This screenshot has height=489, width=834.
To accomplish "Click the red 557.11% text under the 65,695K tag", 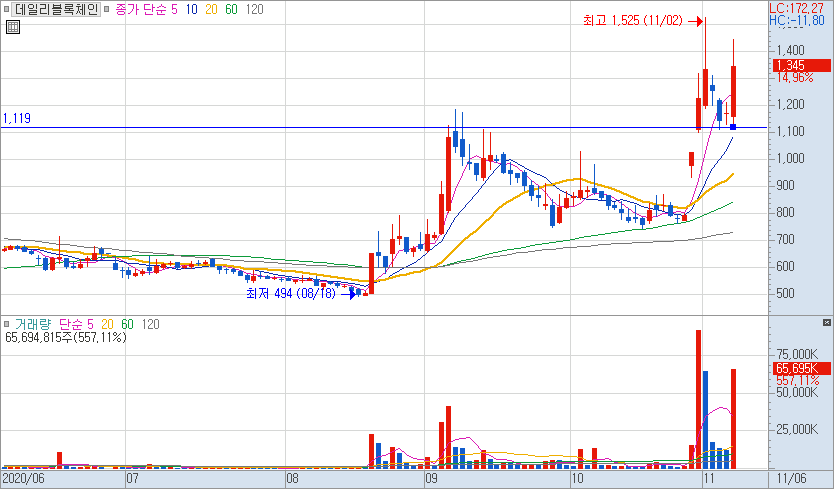I will (x=797, y=380).
